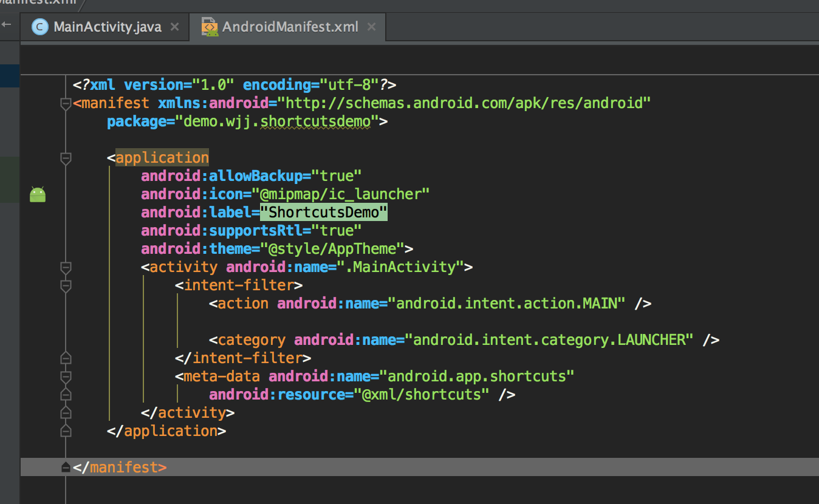The width and height of the screenshot is (819, 504).
Task: Click the fold marker at closing intent-filter tag
Action: 66,358
